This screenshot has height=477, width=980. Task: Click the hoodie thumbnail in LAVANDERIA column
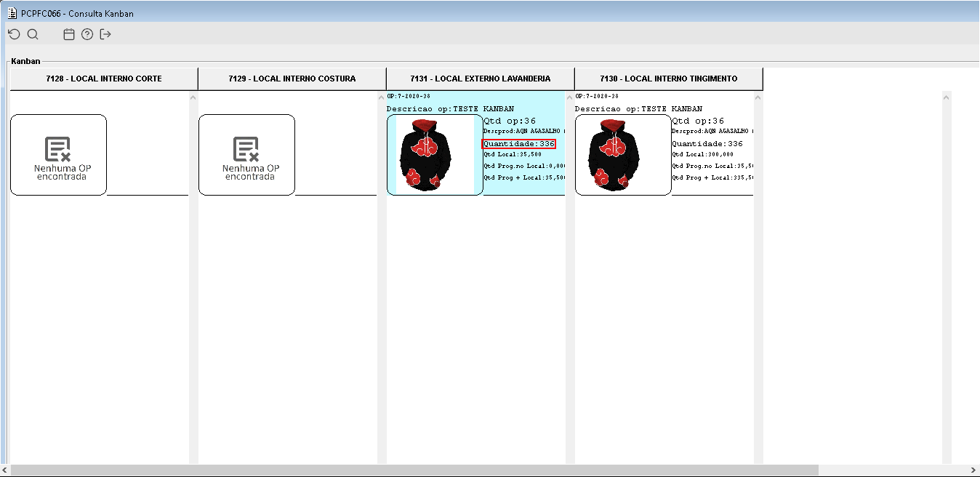tap(435, 155)
